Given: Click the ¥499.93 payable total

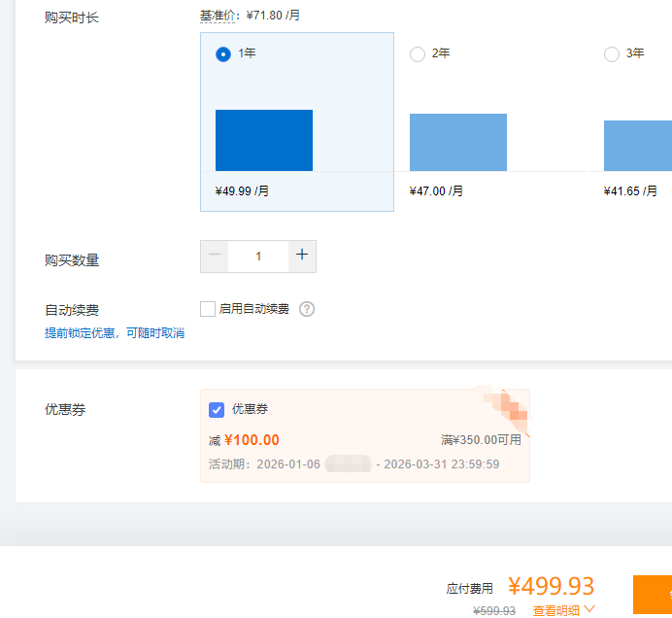Looking at the screenshot, I should (551, 586).
